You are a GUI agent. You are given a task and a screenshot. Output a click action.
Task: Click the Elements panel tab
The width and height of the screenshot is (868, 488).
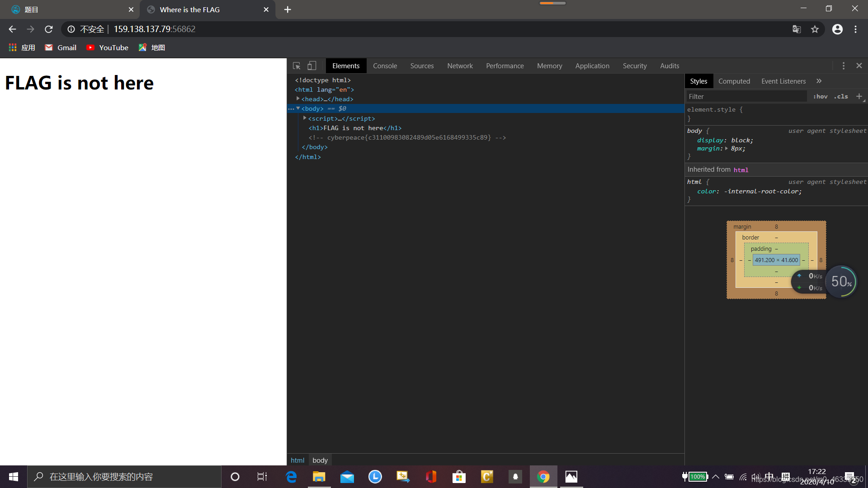click(345, 66)
